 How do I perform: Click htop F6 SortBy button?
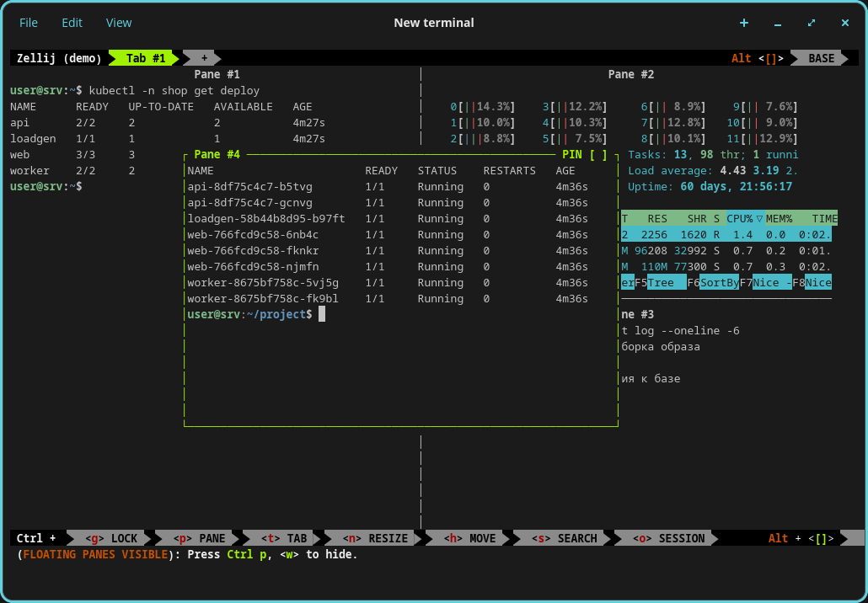713,283
